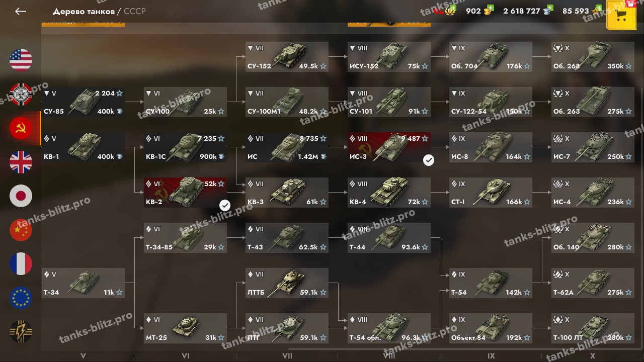The height and width of the screenshot is (362, 644).
Task: Open the Дерево танков breadcrumb
Action: (83, 11)
